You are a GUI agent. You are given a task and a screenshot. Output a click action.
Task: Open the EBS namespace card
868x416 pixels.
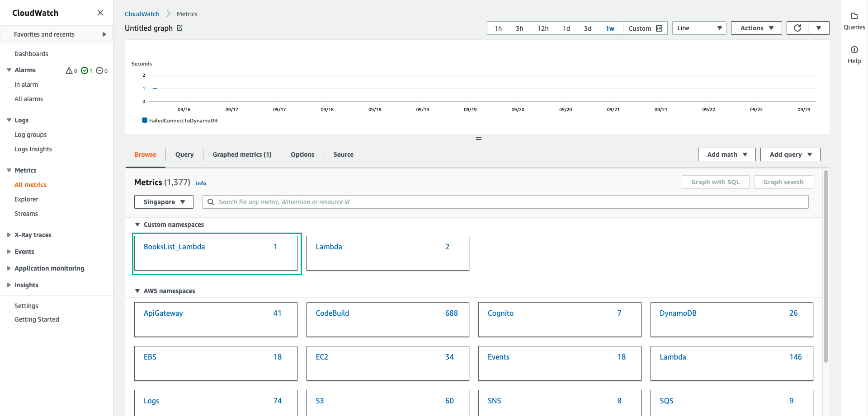tap(216, 364)
